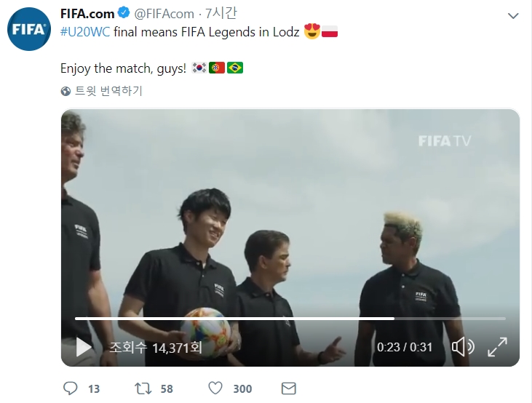This screenshot has width=532, height=403.
Task: Open the FIFA profile avatar
Action: pos(29,29)
